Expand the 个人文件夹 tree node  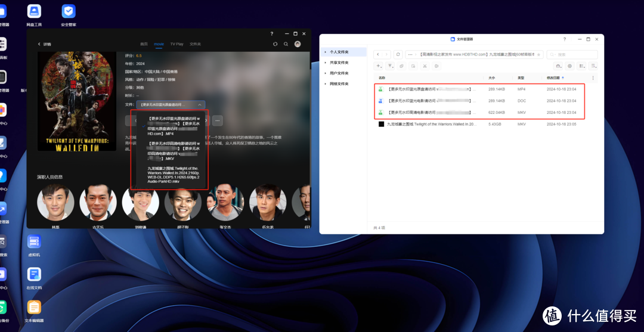(x=326, y=52)
